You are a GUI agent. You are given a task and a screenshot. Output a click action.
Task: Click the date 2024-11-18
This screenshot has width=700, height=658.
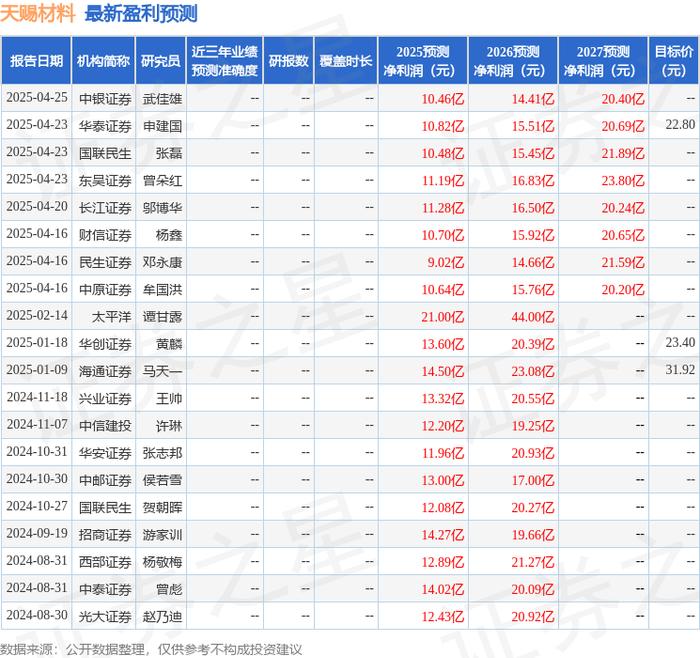click(37, 397)
